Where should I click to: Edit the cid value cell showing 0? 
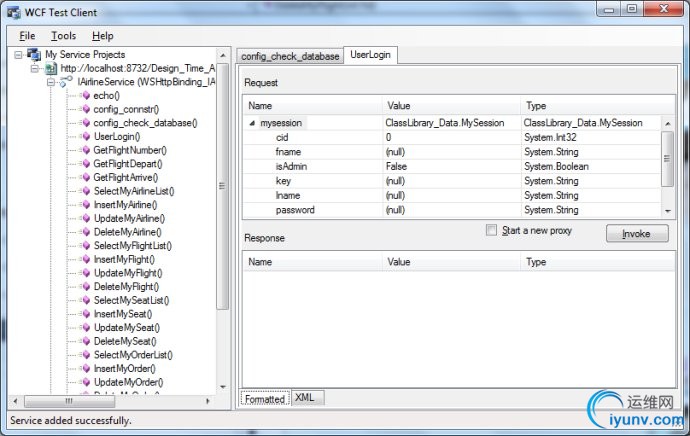click(451, 137)
